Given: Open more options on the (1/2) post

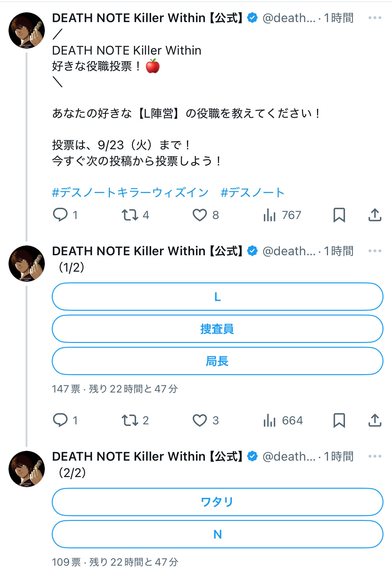Looking at the screenshot, I should [375, 251].
